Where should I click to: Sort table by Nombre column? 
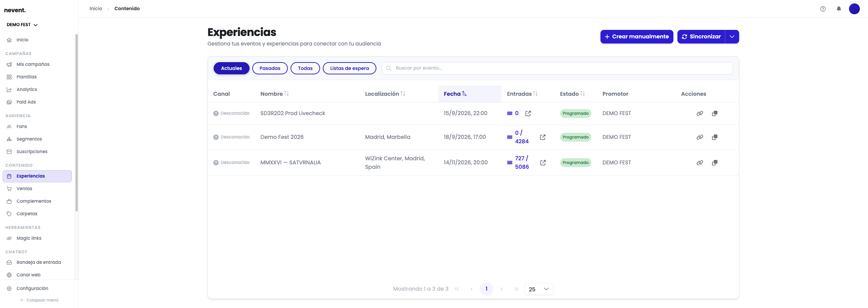tap(287, 93)
